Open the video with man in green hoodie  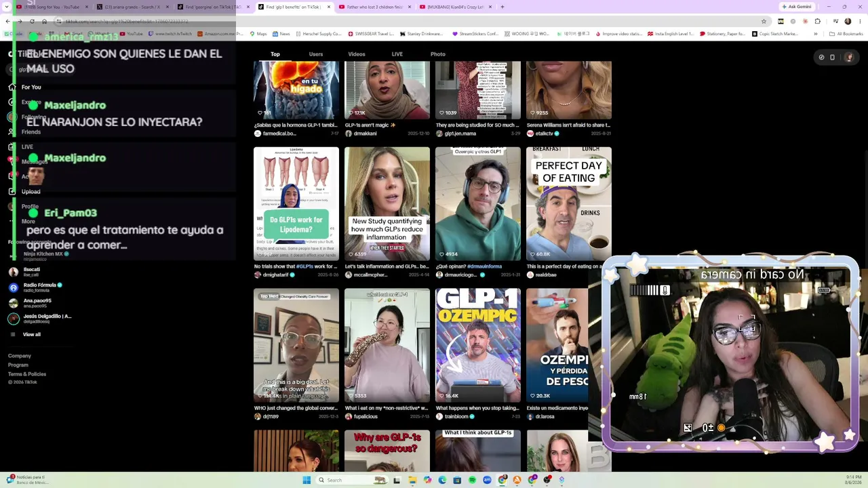tap(478, 204)
